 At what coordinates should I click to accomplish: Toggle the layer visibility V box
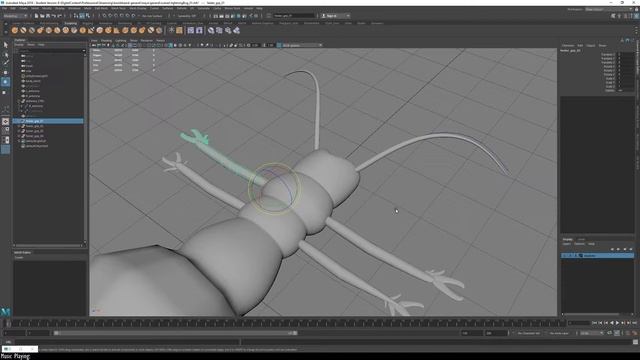pos(565,256)
